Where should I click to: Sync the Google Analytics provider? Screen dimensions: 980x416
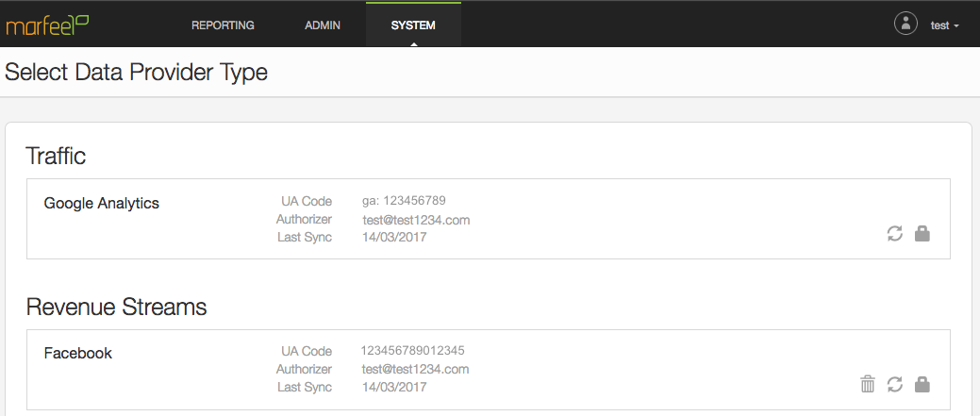(895, 234)
